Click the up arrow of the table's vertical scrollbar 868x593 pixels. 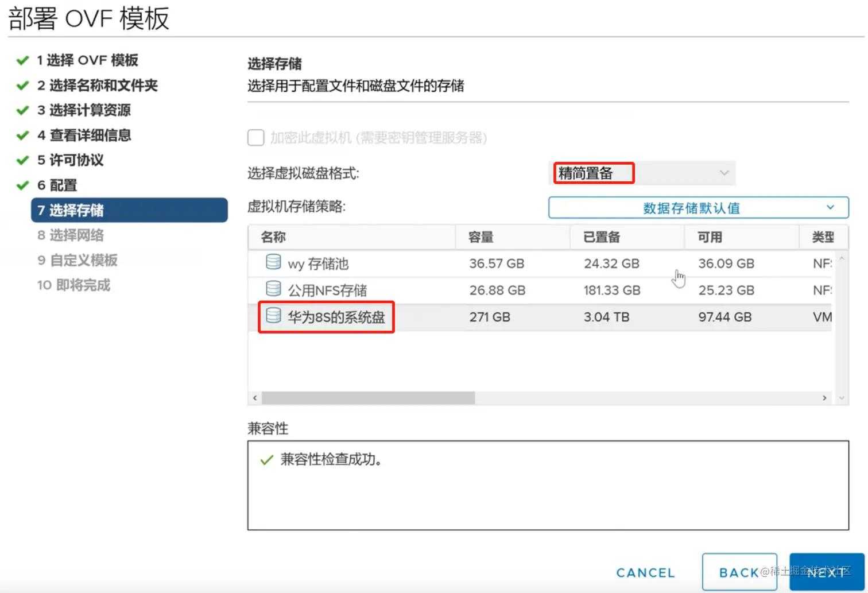pyautogui.click(x=842, y=258)
